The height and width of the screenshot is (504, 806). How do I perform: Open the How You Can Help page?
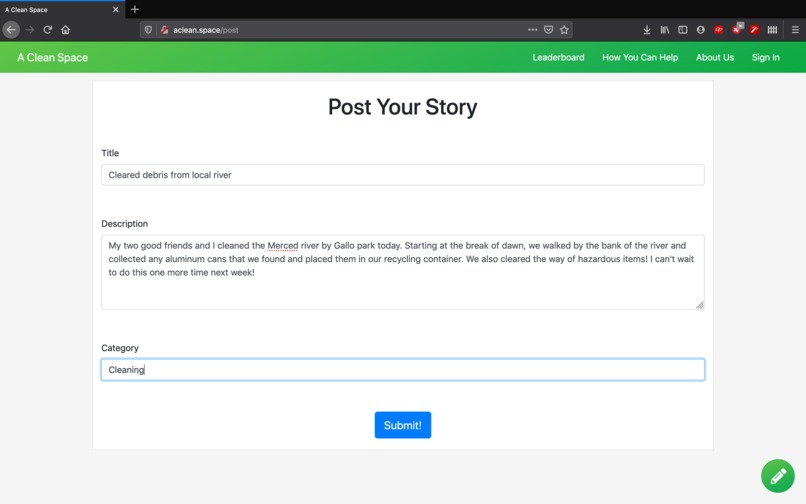click(640, 58)
